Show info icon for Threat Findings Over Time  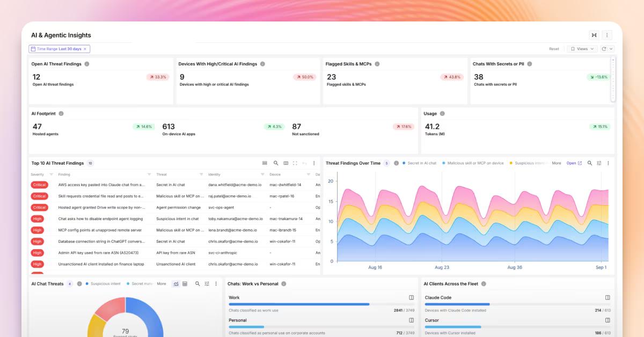[x=396, y=163]
